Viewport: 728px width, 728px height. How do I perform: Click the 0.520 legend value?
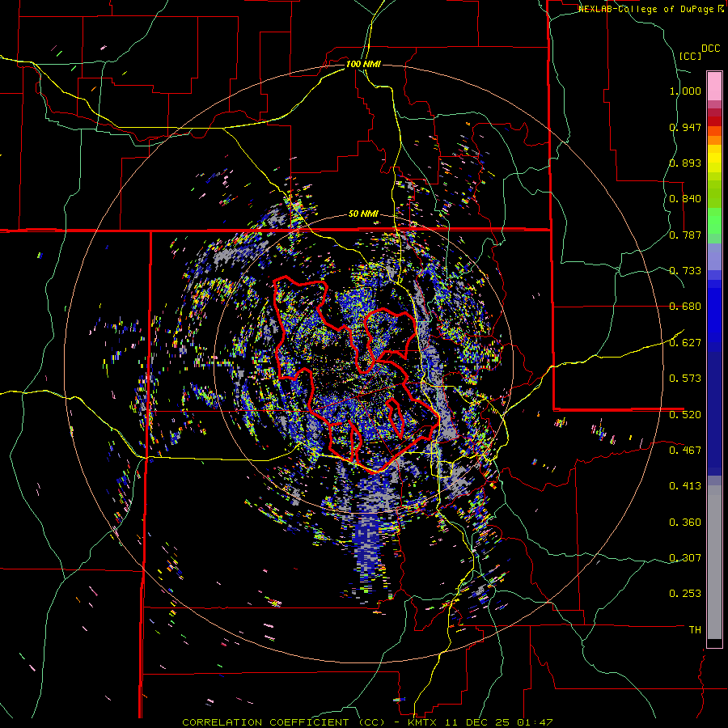[685, 415]
